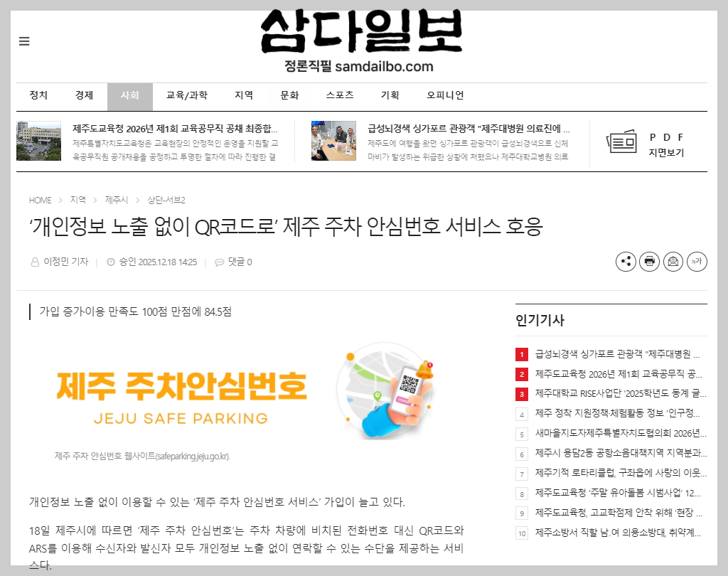Click reporter name 이정민 기자

click(x=65, y=262)
